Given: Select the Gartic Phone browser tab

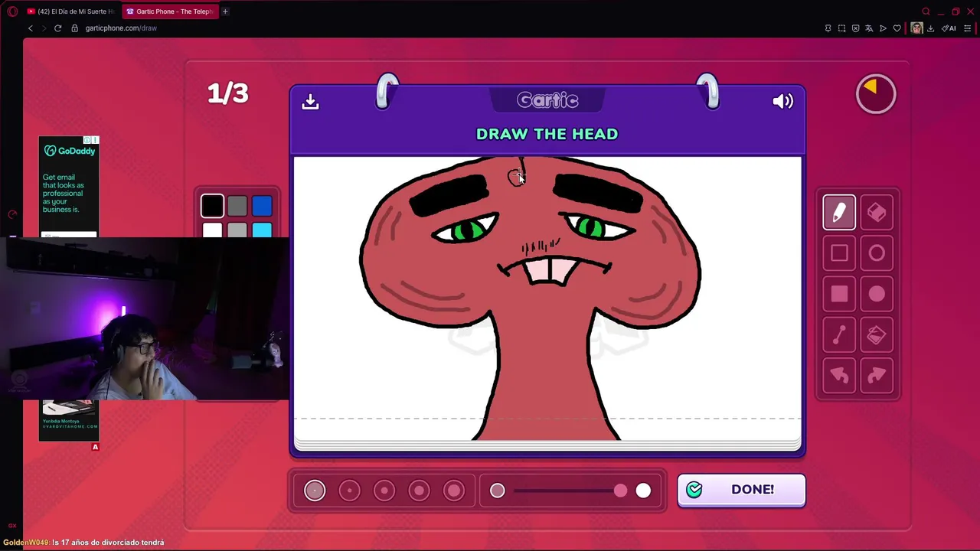Looking at the screenshot, I should click(x=170, y=11).
